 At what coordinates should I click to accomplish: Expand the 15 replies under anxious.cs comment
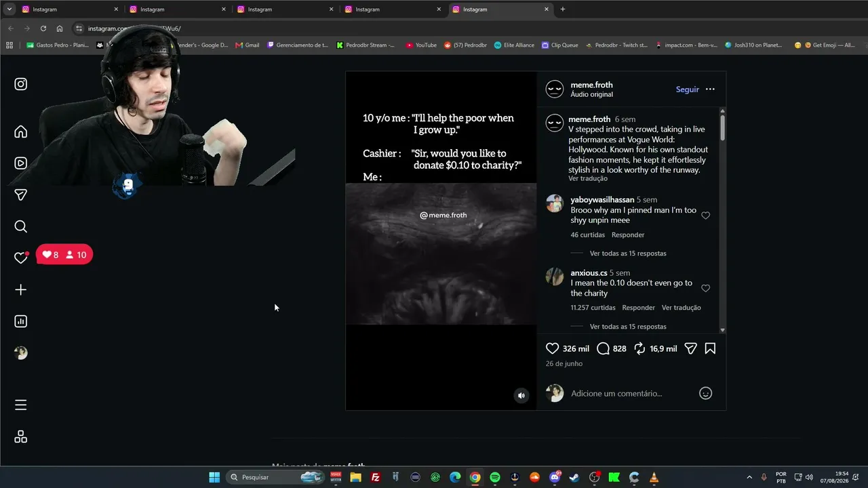[x=628, y=327]
